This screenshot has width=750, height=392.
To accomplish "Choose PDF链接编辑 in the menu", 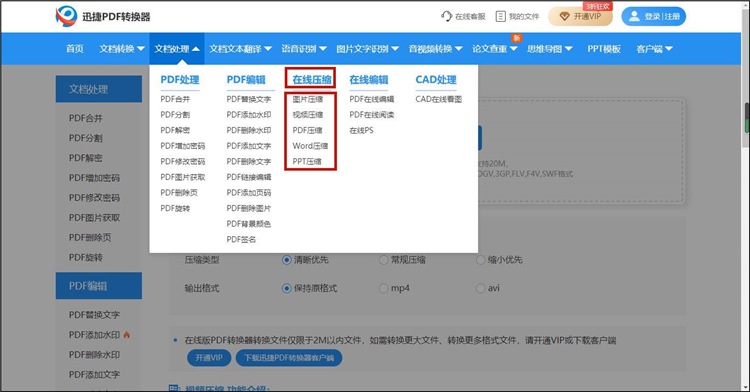I will point(249,177).
